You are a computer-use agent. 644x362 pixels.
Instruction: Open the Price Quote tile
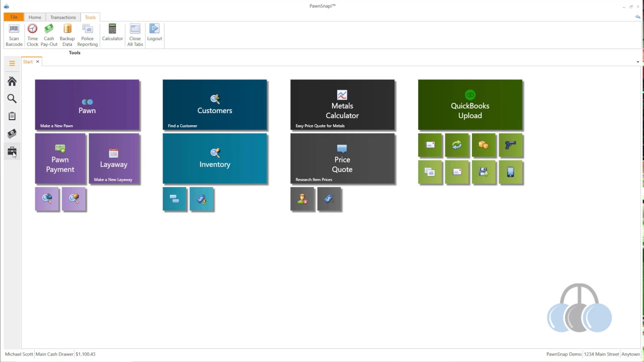click(x=343, y=158)
